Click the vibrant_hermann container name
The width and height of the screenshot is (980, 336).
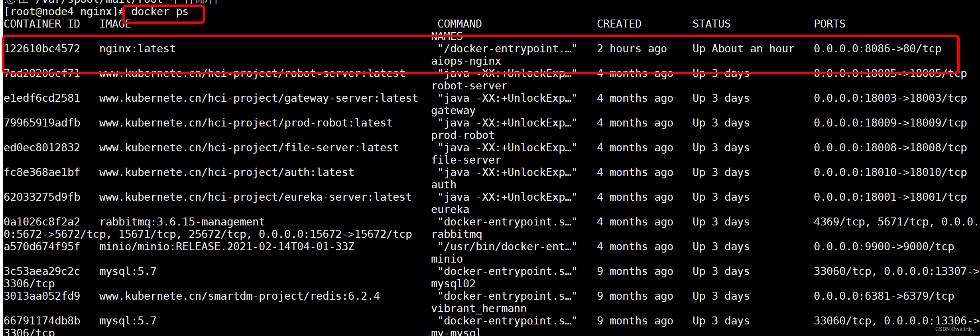click(478, 308)
